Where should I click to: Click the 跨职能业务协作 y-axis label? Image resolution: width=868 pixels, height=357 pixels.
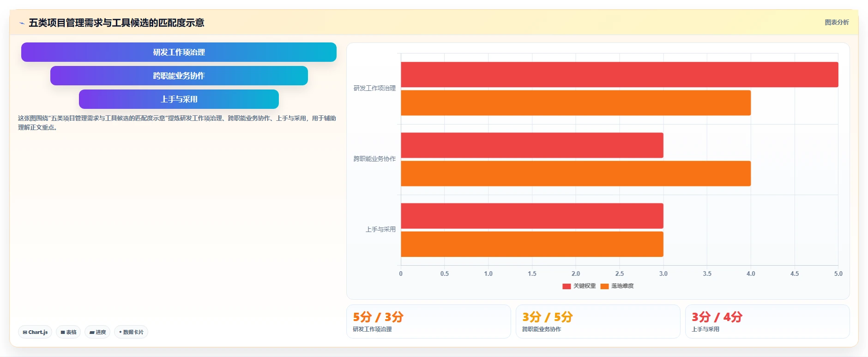[374, 159]
